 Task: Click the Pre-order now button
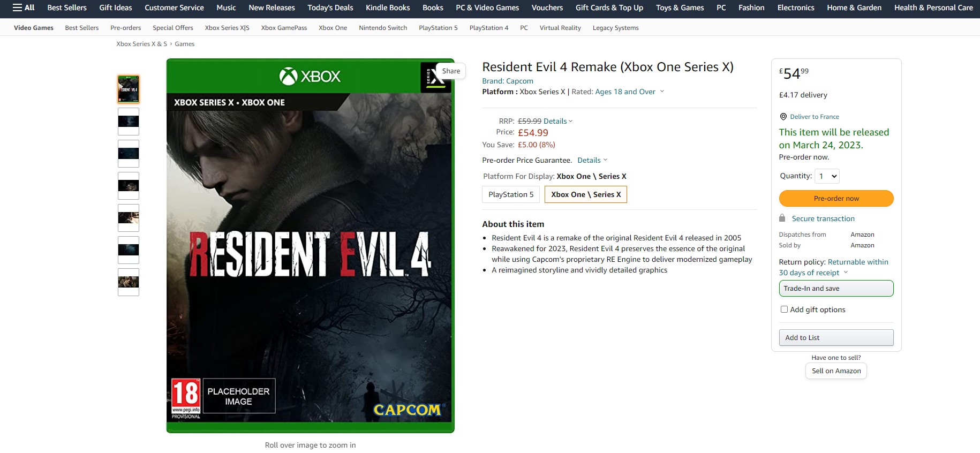coord(835,198)
